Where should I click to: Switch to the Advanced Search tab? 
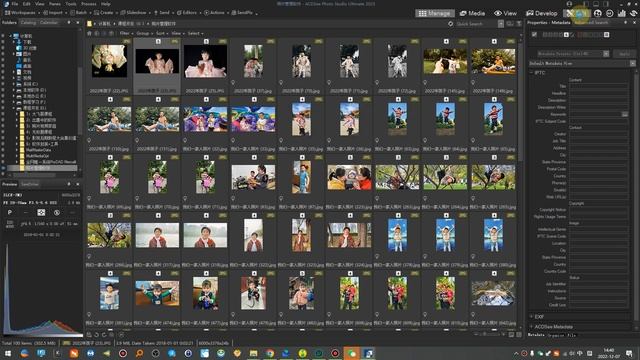(x=591, y=22)
